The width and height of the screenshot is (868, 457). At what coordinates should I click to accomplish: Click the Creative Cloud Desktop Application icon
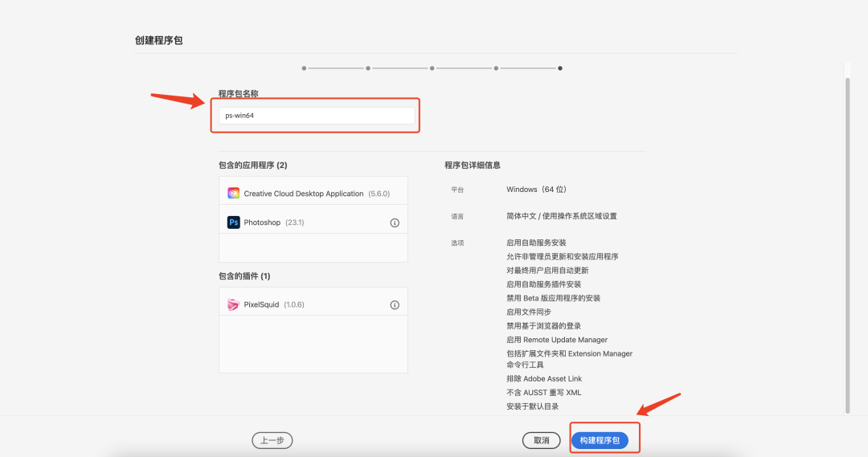[234, 193]
